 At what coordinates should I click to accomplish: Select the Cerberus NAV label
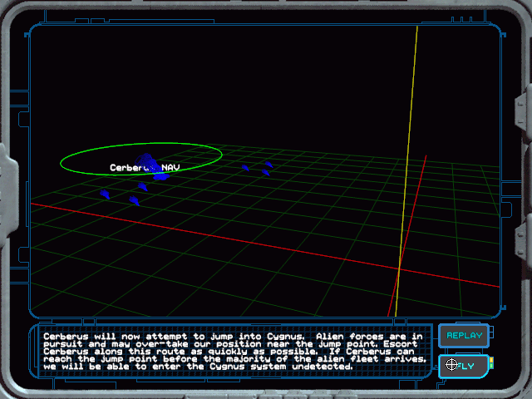tap(145, 167)
